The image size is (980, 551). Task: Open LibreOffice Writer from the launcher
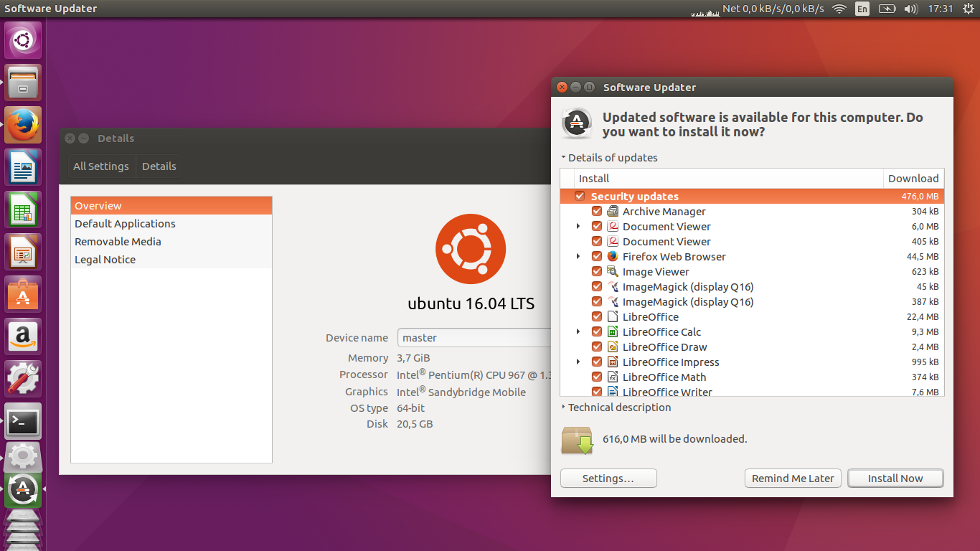tap(24, 167)
